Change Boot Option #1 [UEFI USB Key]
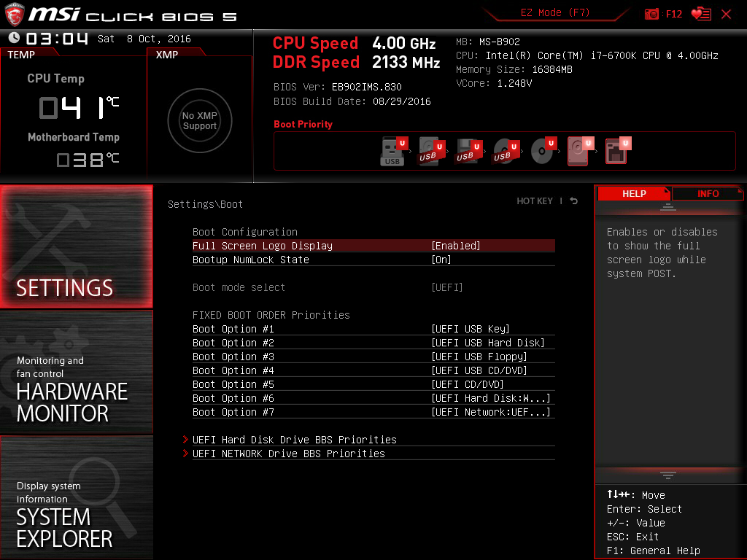747x560 pixels. tap(373, 329)
